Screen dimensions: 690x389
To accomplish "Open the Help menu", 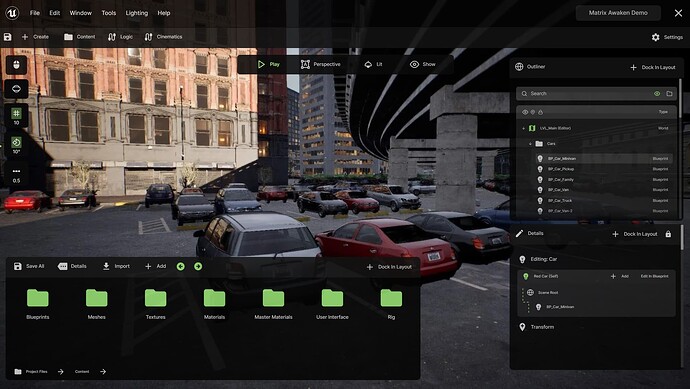I will point(164,13).
